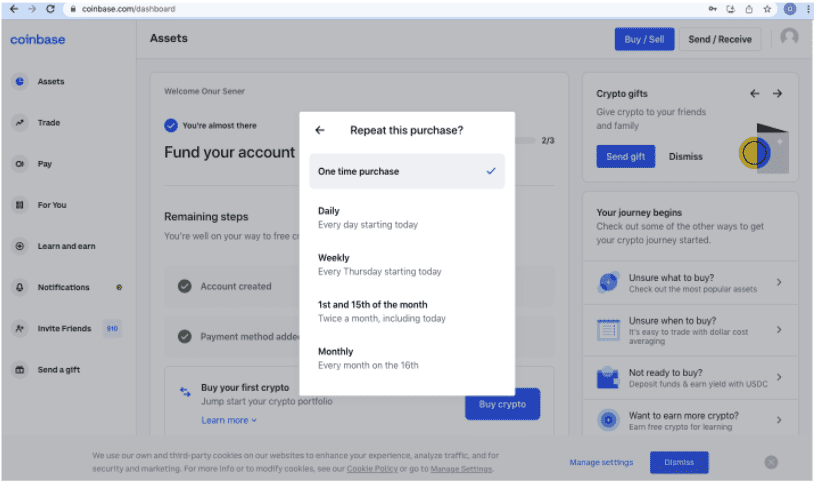Expand the Unsure what to buy row
Screen dimensions: 815x484
coord(690,282)
